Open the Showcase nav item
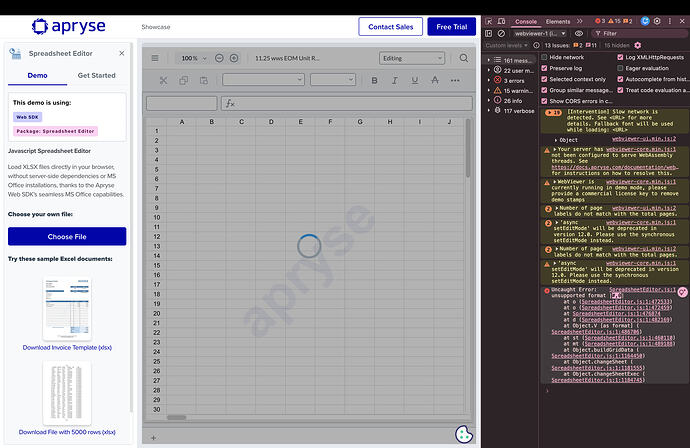The width and height of the screenshot is (690, 448). 156,27
